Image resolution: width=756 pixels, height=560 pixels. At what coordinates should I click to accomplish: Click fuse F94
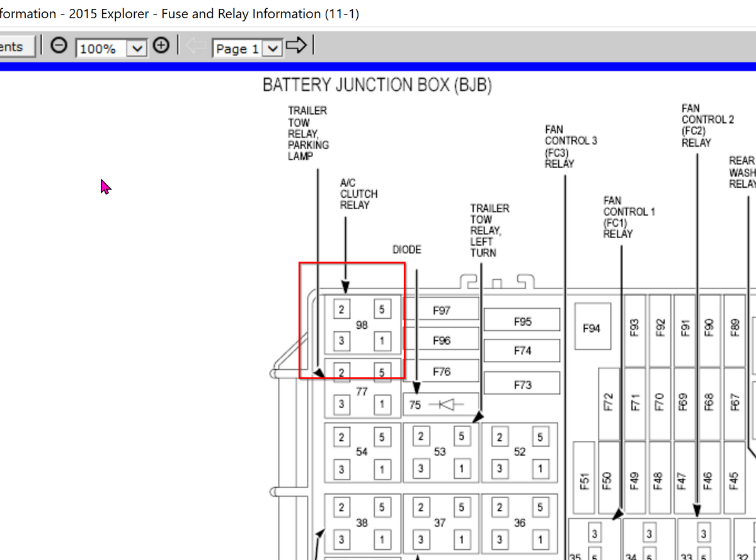pyautogui.click(x=592, y=328)
